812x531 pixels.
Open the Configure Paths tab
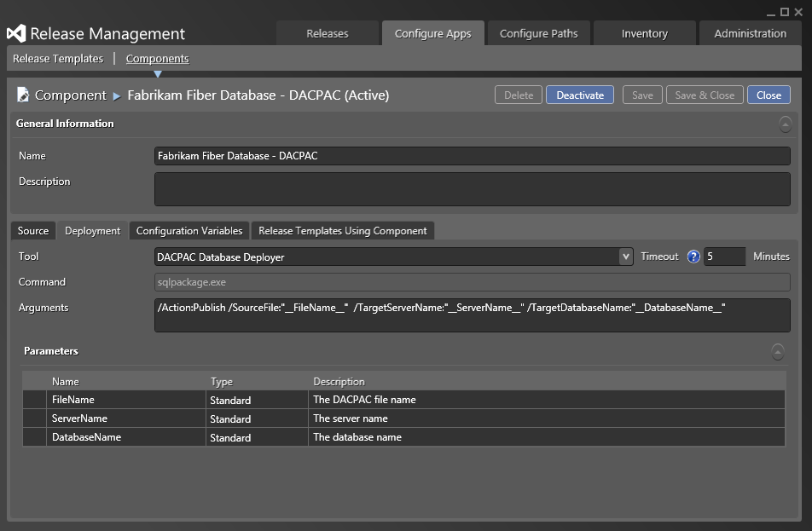(538, 33)
